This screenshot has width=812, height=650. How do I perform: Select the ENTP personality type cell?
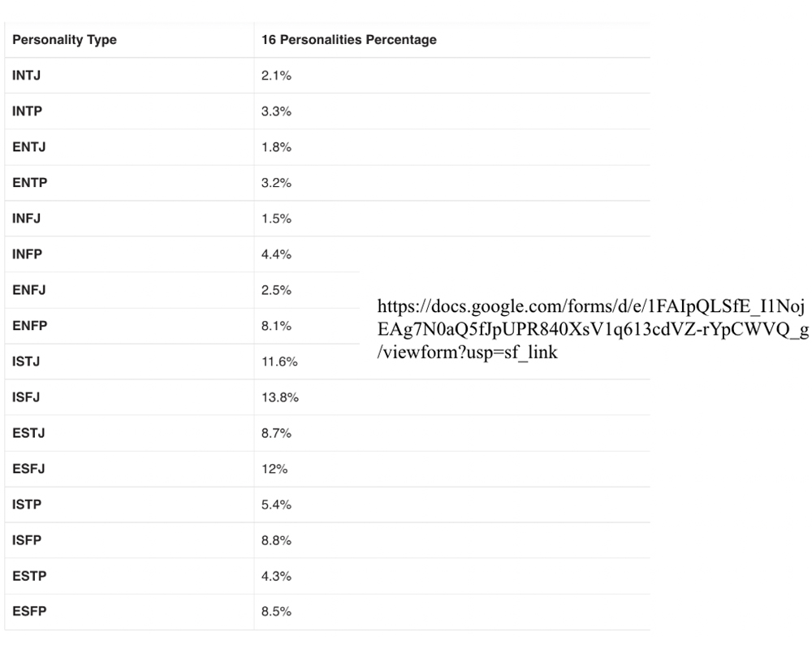30,183
